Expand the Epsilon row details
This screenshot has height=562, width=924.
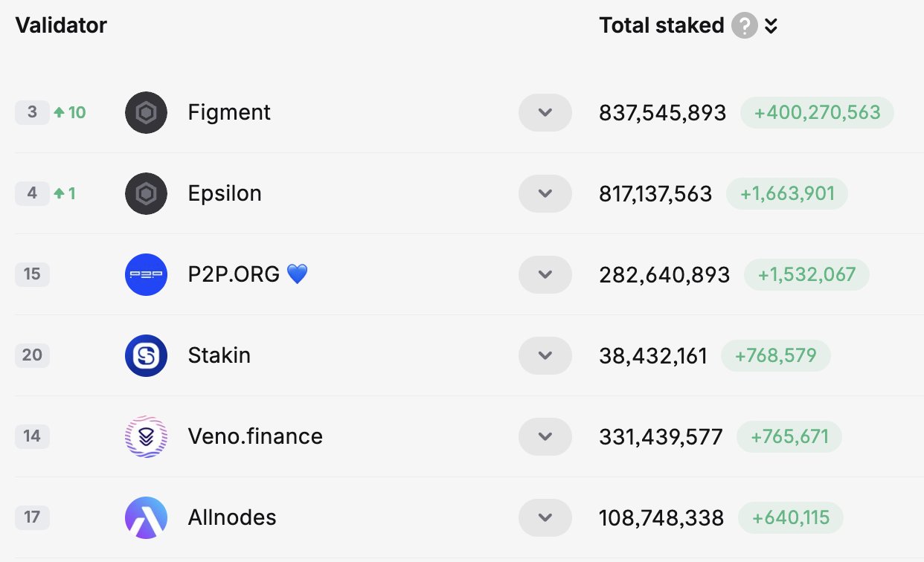pos(545,194)
